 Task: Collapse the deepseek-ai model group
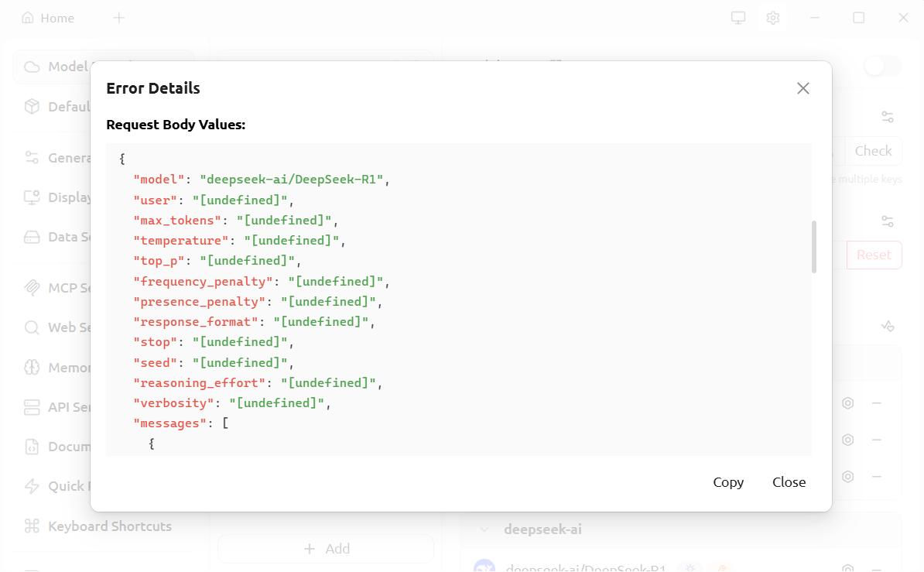(x=485, y=529)
